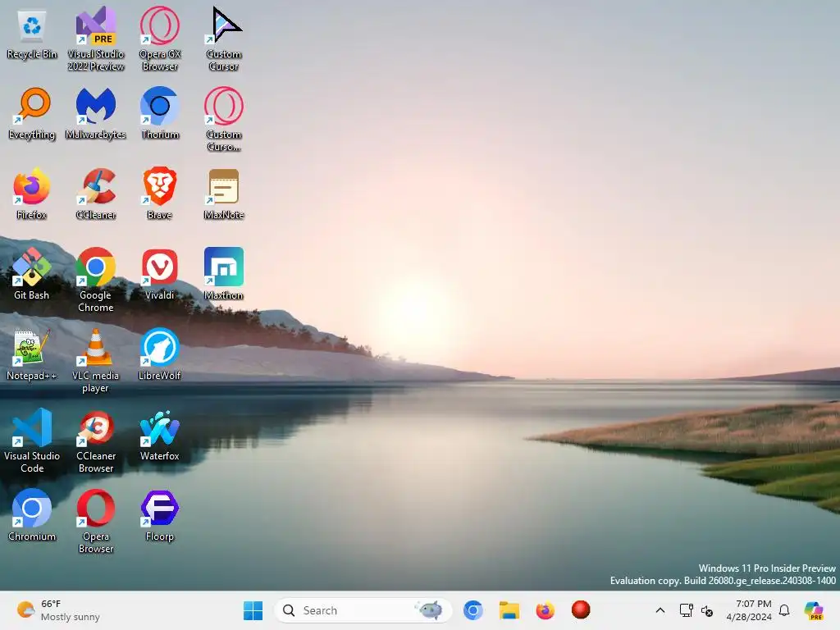
Task: Open the Chromium-style browser from the taskbar
Action: click(x=473, y=610)
